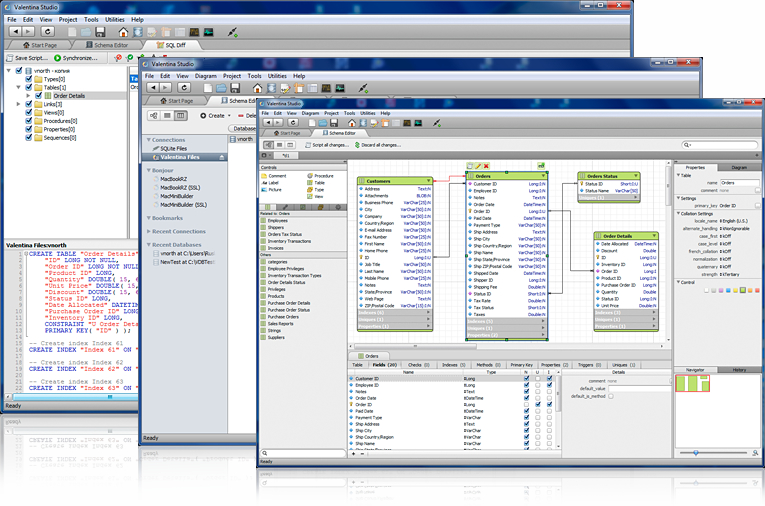Click the connection plug icon in front window toolbar
The height and width of the screenshot is (506, 765).
coord(437,123)
